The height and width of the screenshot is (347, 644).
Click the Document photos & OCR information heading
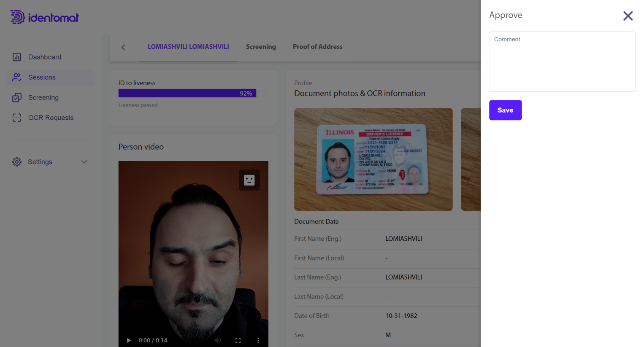click(x=360, y=93)
